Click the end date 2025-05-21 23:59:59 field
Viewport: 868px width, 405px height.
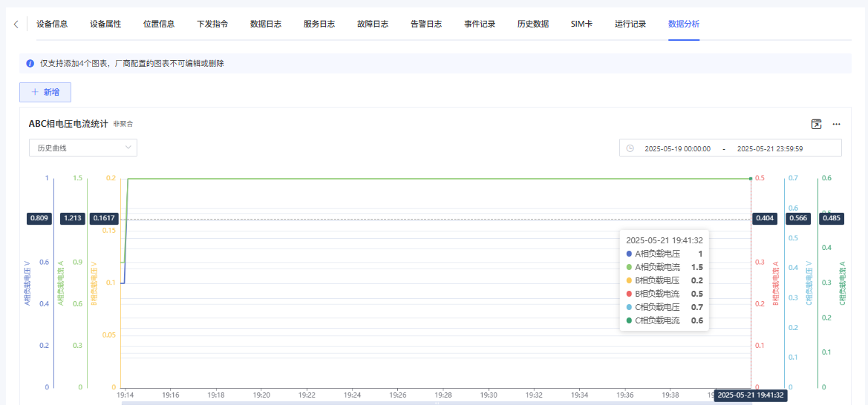click(769, 148)
